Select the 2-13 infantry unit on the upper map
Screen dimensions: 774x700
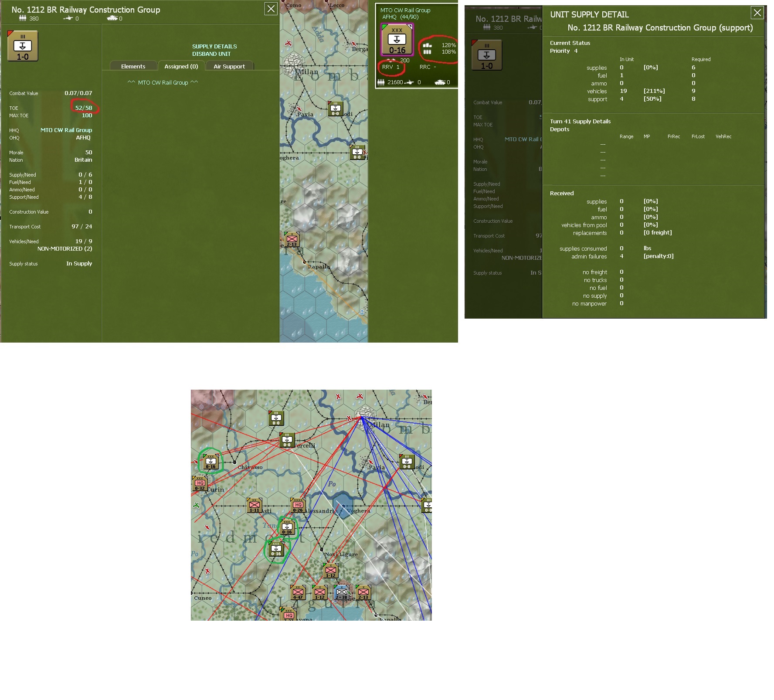point(292,239)
